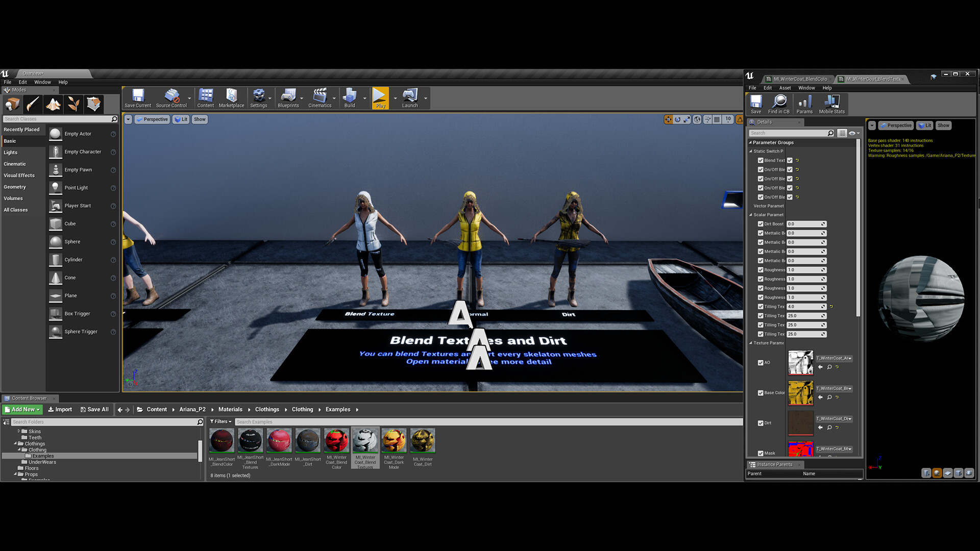The image size is (980, 551).
Task: Click the Build toolbar icon
Action: pyautogui.click(x=350, y=98)
